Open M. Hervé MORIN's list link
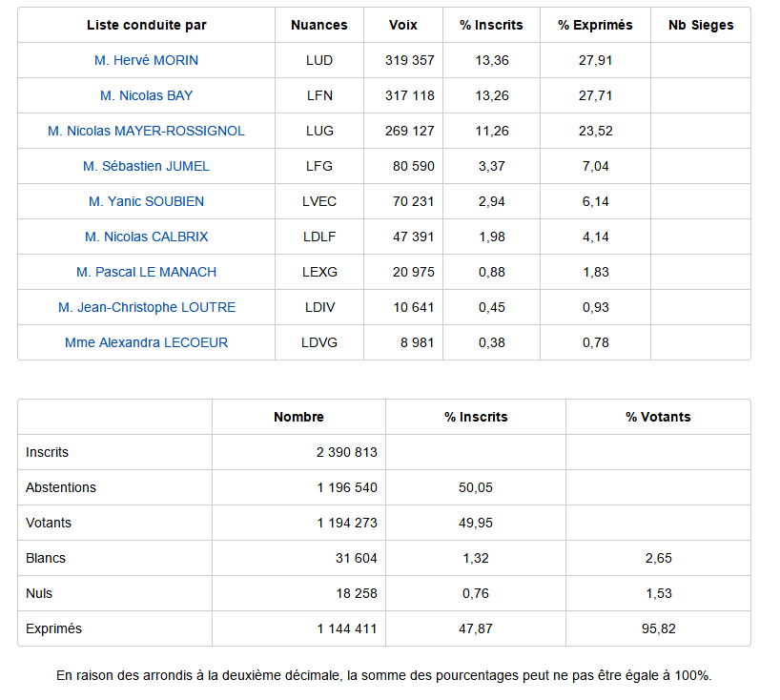 (146, 60)
